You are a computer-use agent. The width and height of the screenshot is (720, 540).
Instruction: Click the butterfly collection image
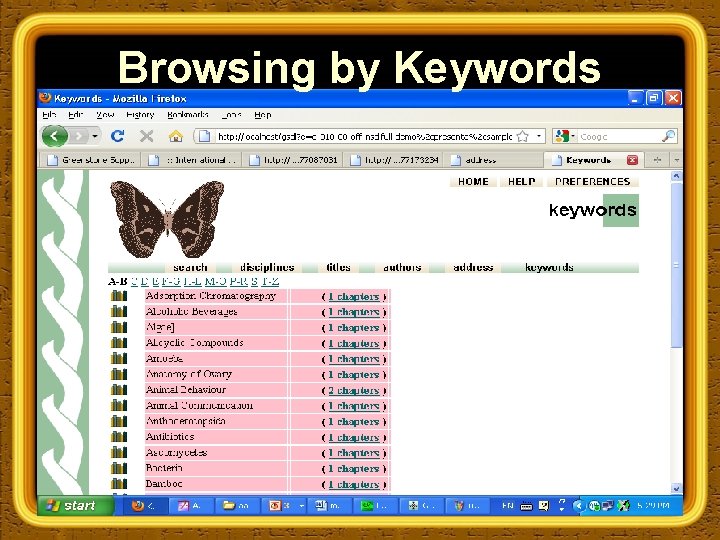click(167, 219)
